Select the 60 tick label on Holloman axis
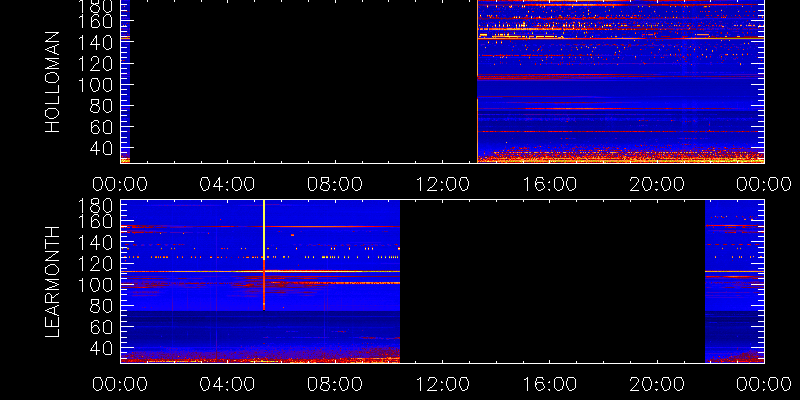Viewport: 800px width, 400px height. (102, 127)
